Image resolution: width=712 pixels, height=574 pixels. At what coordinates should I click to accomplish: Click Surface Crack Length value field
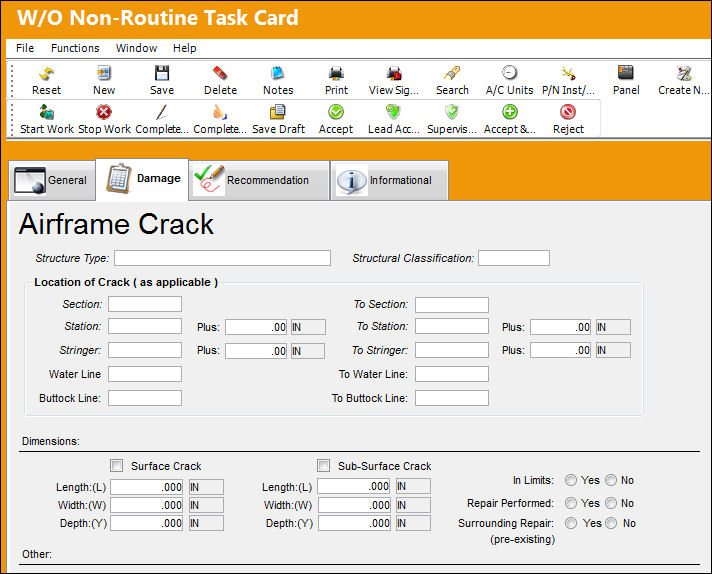(x=147, y=487)
